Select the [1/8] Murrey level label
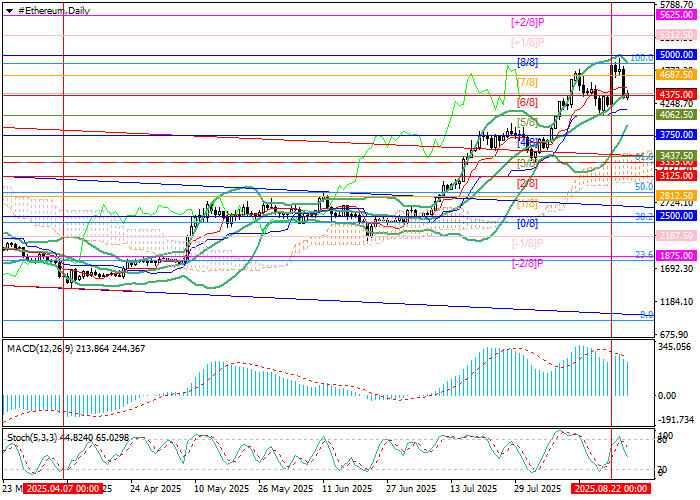This screenshot has height=500, width=700. click(527, 204)
